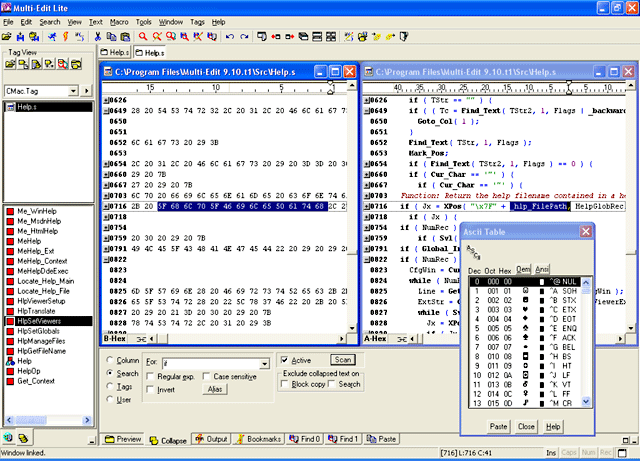640x461 pixels.
Task: Select the Column radio button
Action: click(109, 360)
